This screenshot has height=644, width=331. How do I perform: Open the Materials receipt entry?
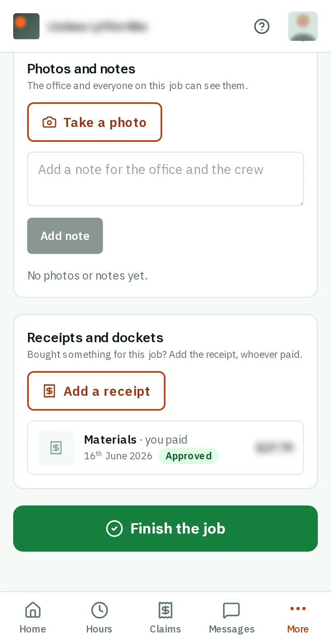point(165,448)
